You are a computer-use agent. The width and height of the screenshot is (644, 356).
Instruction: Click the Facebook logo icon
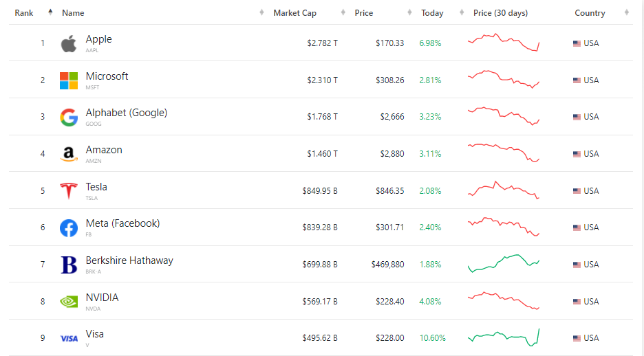[x=69, y=228]
